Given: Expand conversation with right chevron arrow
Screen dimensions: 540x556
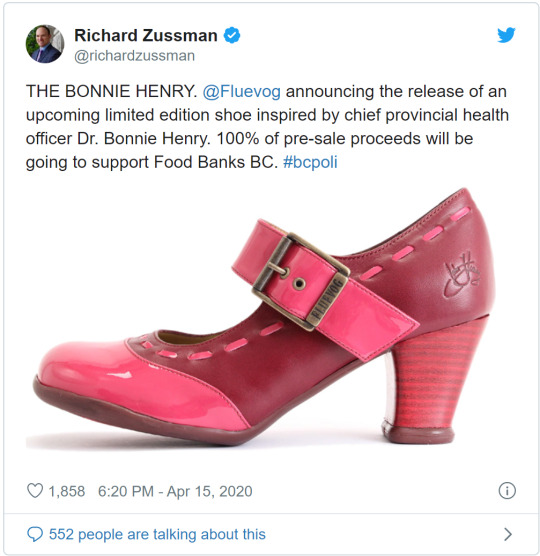Looking at the screenshot, I should point(508,534).
